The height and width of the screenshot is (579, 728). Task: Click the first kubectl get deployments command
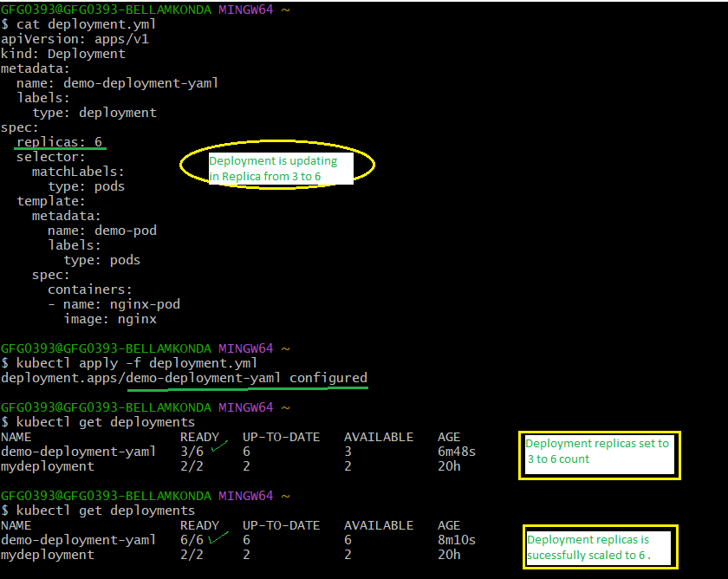[101, 421]
